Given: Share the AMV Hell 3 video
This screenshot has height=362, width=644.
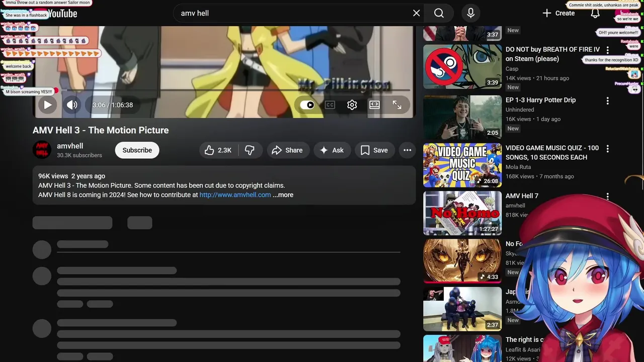Looking at the screenshot, I should coord(288,150).
